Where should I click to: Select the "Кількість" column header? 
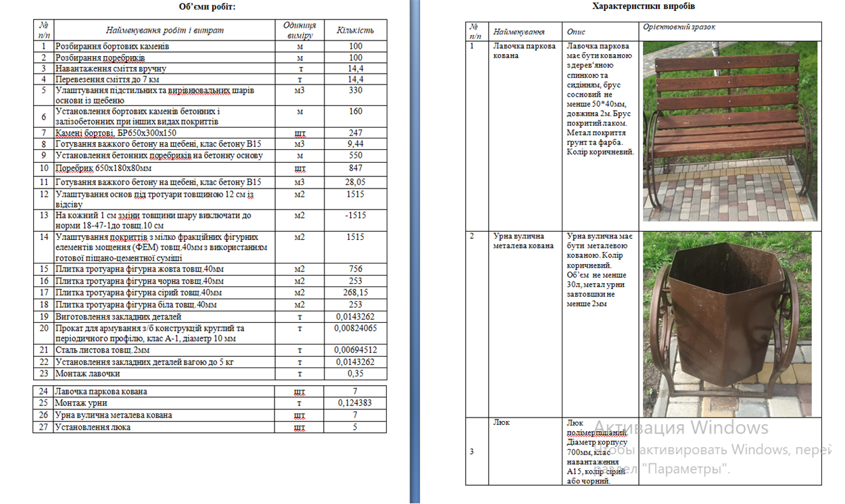click(355, 30)
